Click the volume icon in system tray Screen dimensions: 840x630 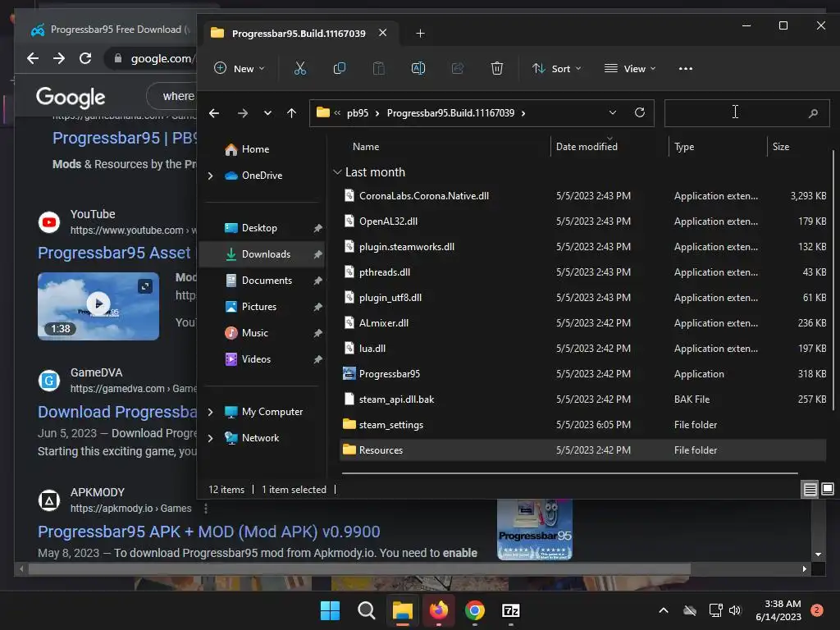click(735, 610)
